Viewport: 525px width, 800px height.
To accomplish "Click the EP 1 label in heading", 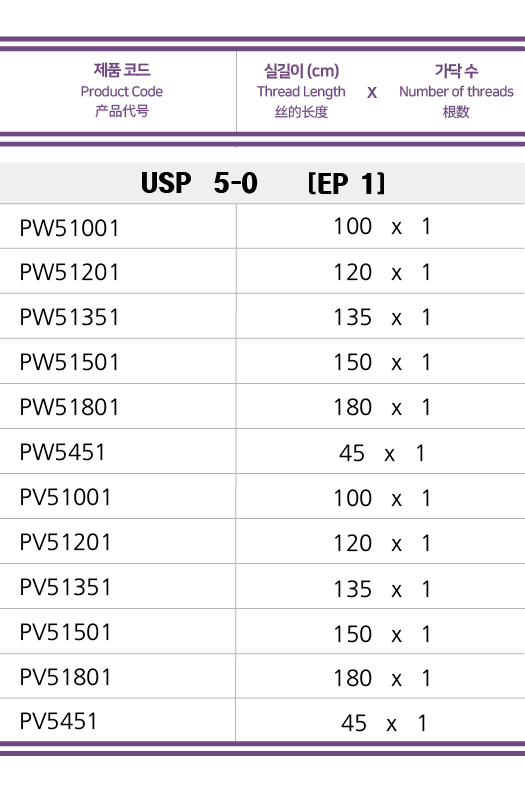I will 346,183.
